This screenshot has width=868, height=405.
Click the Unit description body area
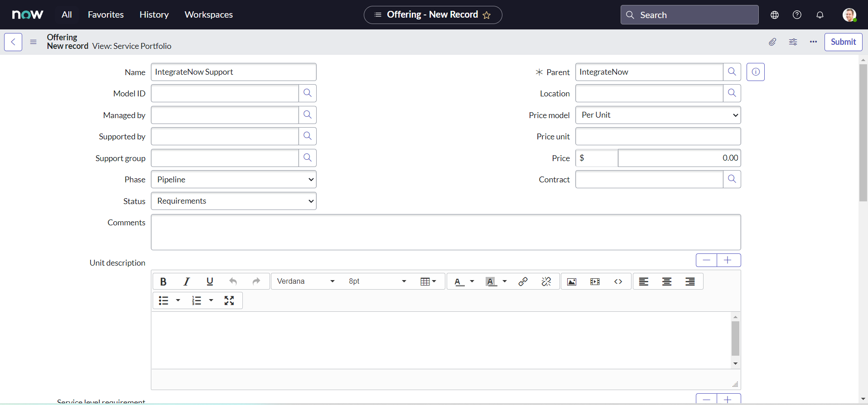pyautogui.click(x=441, y=340)
